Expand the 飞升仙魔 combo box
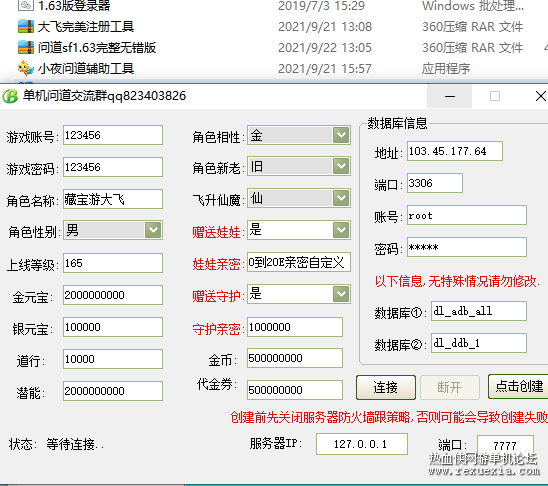Screen dimensions: 548x486 point(341,198)
